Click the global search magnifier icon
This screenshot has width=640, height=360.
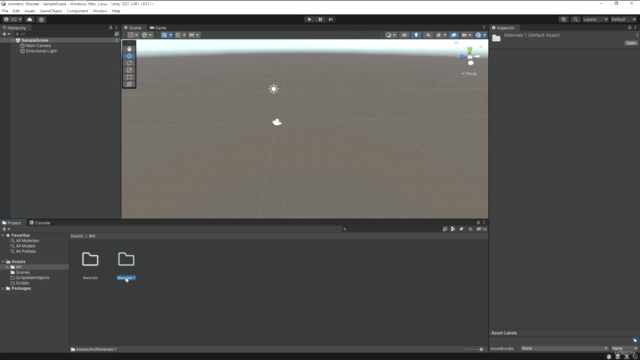pos(575,19)
